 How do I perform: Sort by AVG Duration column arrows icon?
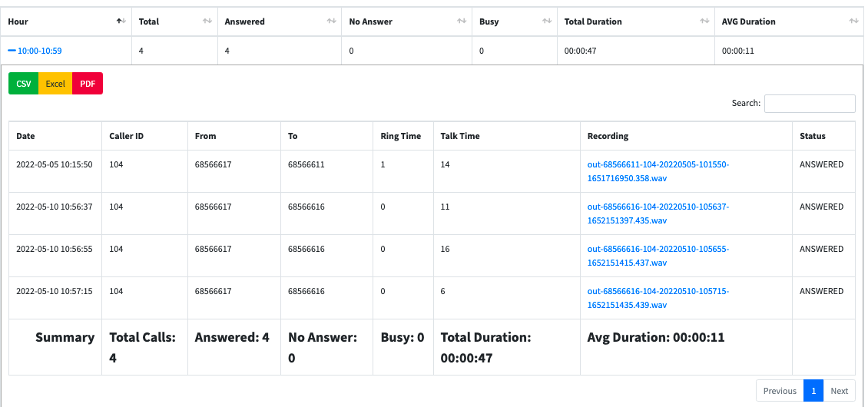click(853, 22)
